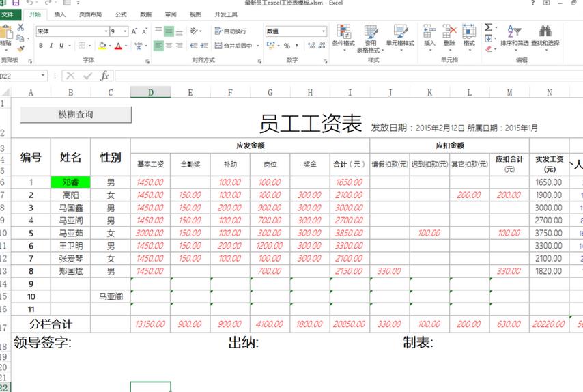
Task: Click decrease decimal icon
Action: pyautogui.click(x=322, y=46)
